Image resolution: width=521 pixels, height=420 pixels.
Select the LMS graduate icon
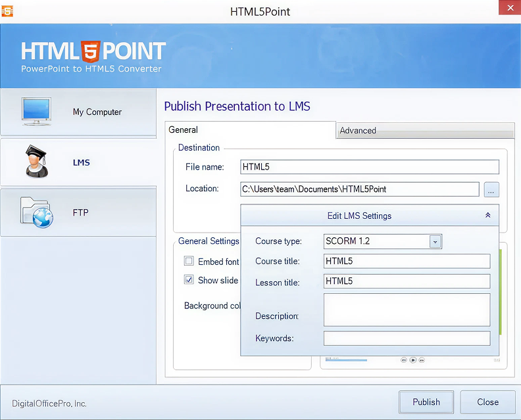tap(37, 161)
